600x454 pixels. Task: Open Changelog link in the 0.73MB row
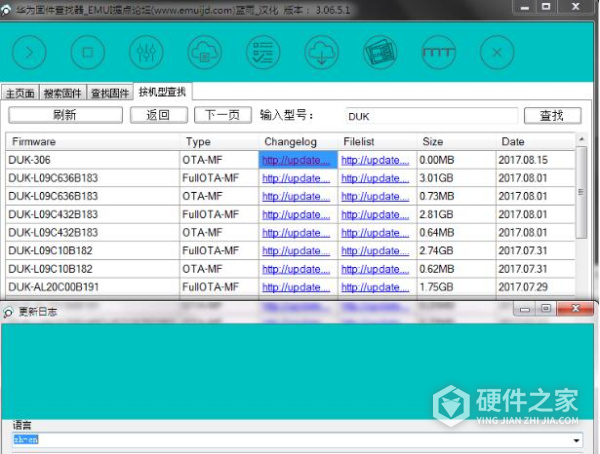pyautogui.click(x=296, y=196)
